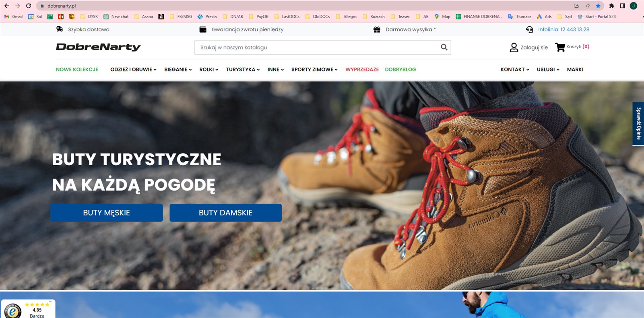Click the BUTY MĘSKIE button
This screenshot has height=318, width=644.
[x=106, y=213]
